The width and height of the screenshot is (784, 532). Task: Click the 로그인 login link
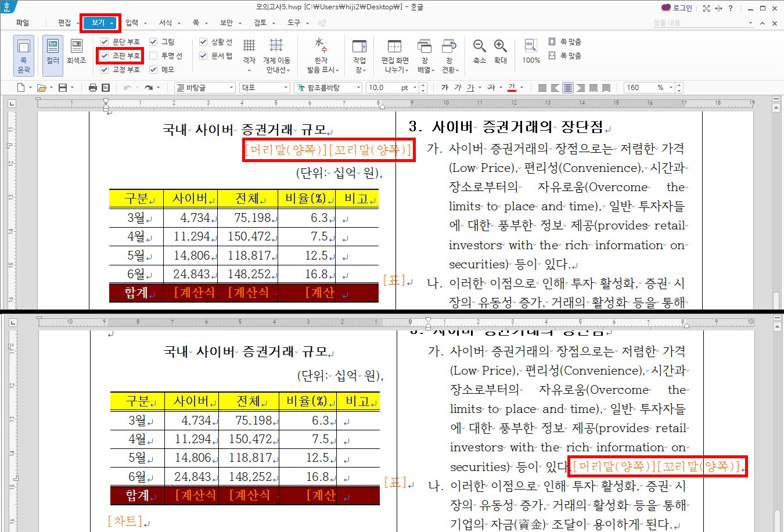[x=682, y=8]
